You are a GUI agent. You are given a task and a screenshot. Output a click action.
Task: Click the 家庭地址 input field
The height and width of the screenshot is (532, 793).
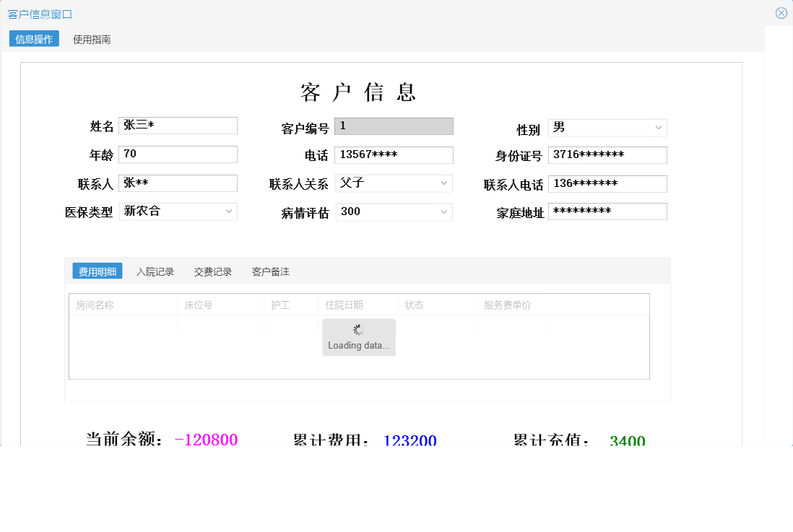tap(607, 211)
